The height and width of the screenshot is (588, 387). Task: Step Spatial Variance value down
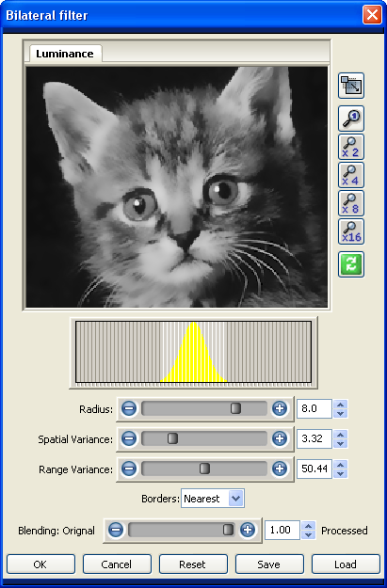pos(341,443)
